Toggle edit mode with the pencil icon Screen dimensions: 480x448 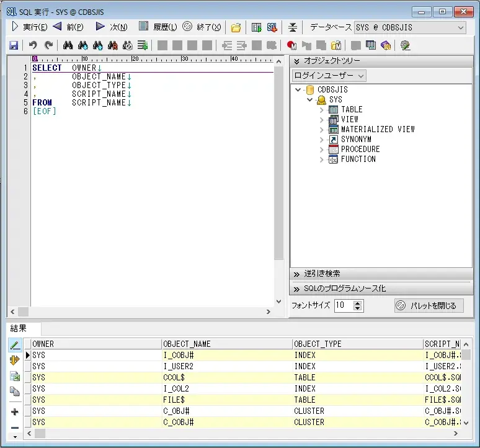(15, 345)
